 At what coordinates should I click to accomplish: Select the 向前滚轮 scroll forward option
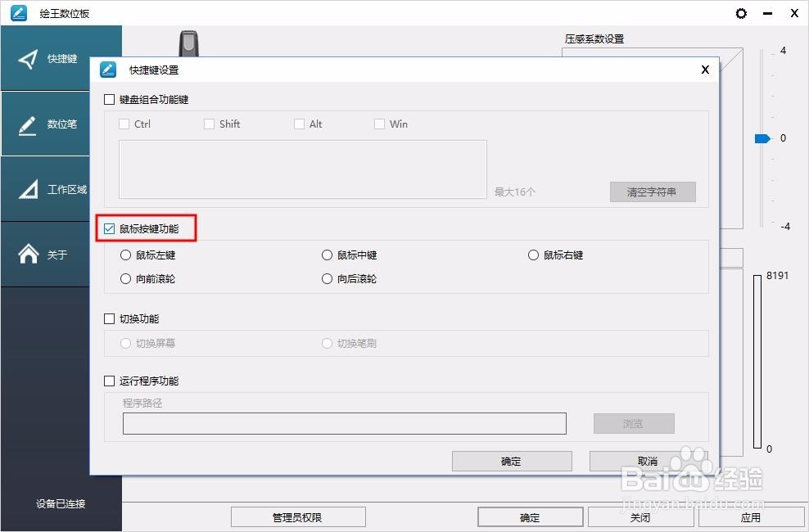(x=125, y=278)
